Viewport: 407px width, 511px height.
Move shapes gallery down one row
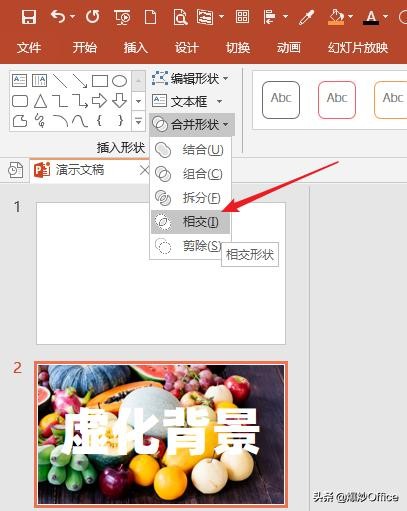(139, 101)
